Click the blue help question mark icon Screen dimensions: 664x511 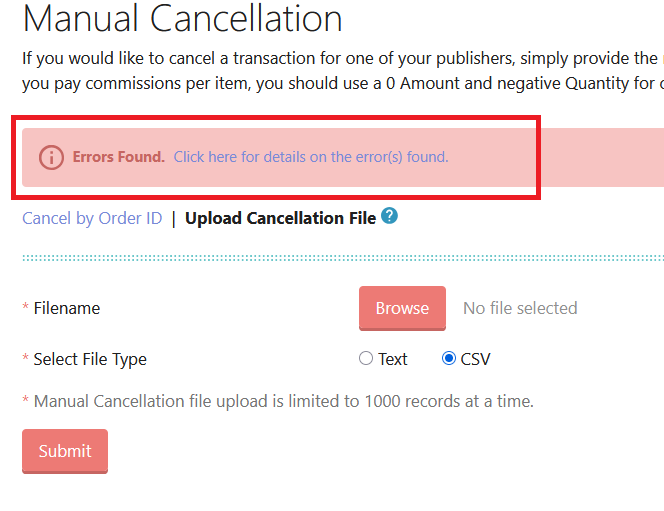point(390,216)
